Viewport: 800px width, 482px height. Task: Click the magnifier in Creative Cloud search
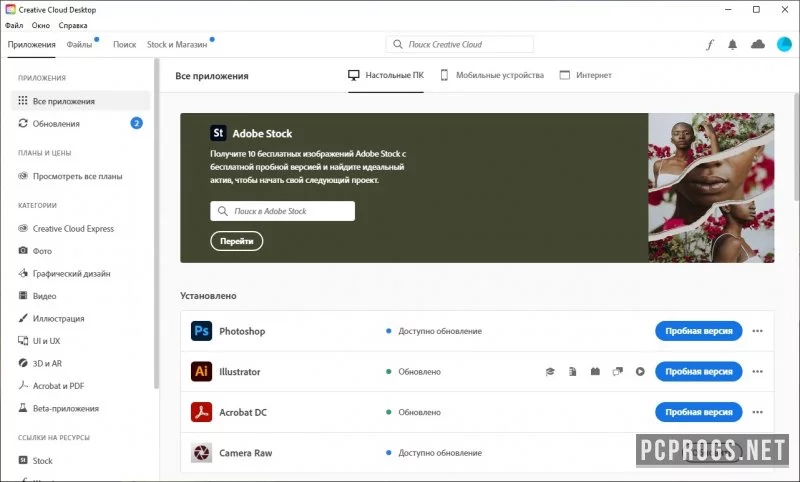(397, 44)
